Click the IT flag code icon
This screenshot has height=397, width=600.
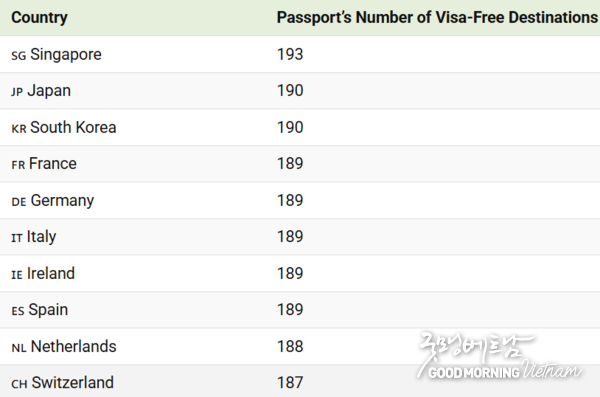pyautogui.click(x=17, y=238)
